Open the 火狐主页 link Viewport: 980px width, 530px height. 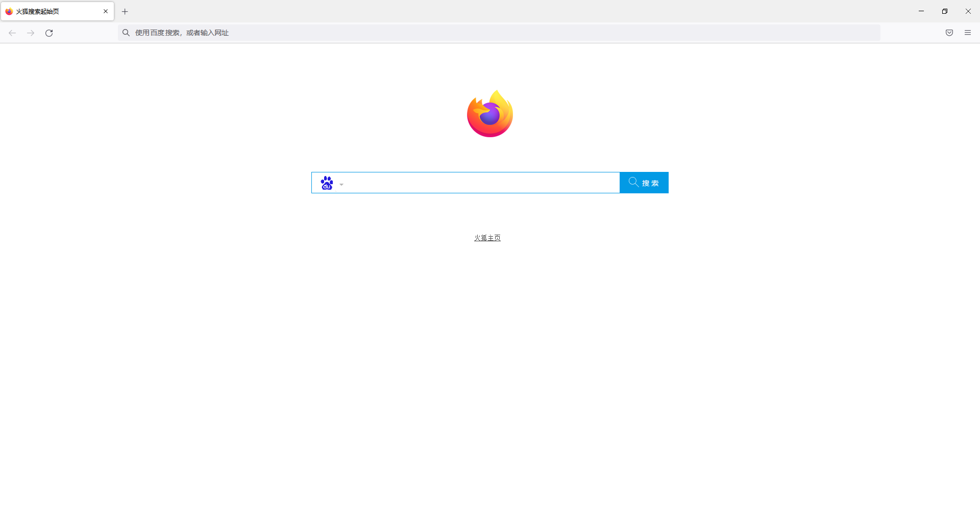(487, 238)
